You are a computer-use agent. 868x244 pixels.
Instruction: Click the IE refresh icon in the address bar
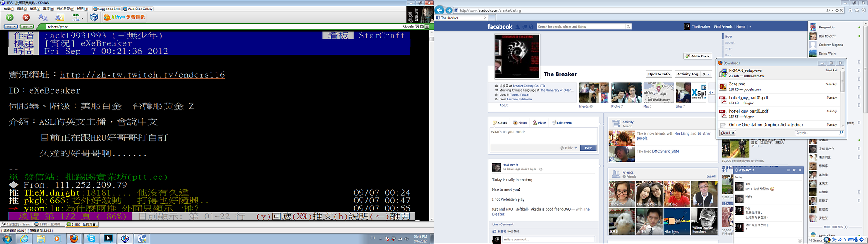(x=837, y=10)
